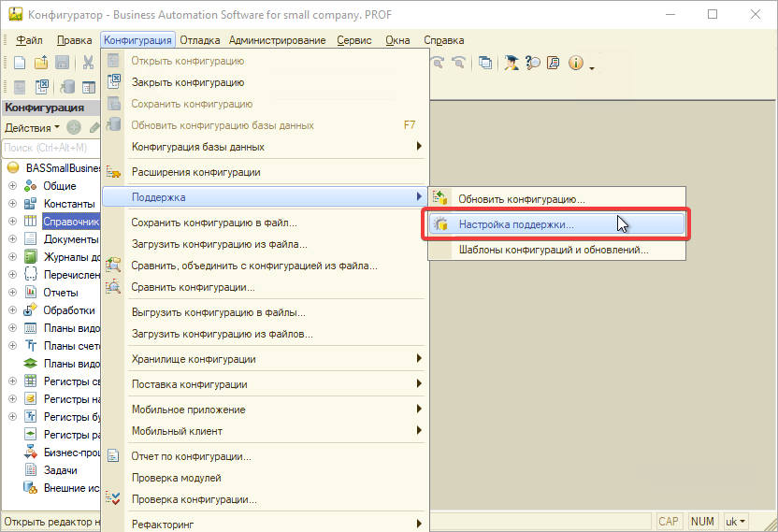Click the Open file folder toolbar icon
This screenshot has height=532, width=778.
pos(41,63)
